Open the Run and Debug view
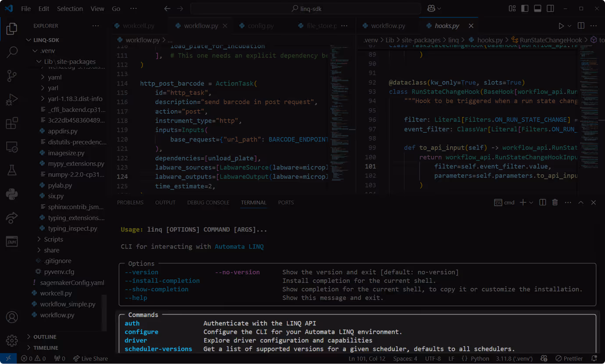605x364 pixels. pyautogui.click(x=11, y=99)
